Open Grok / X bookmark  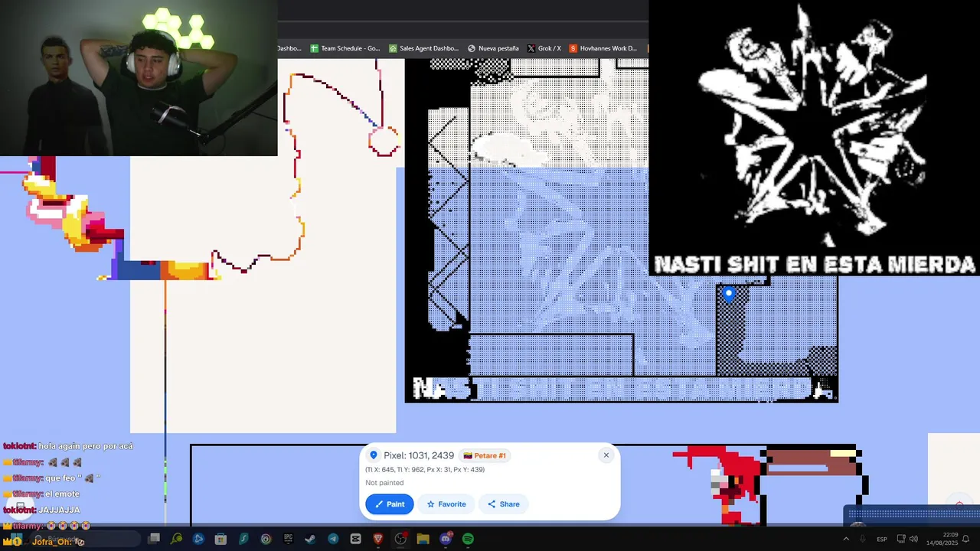click(544, 48)
